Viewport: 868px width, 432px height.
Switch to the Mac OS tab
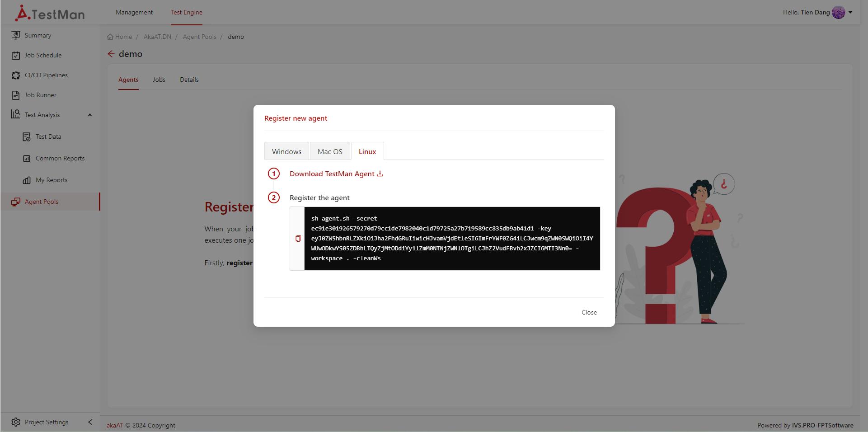tap(330, 151)
